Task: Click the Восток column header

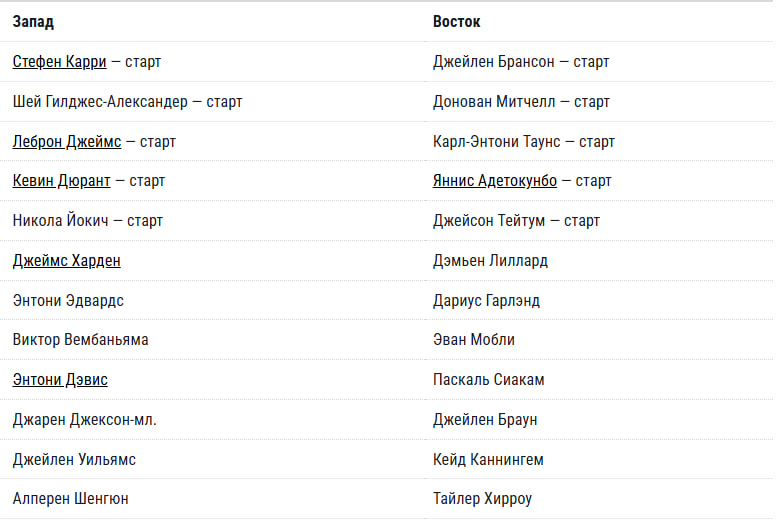Action: point(457,21)
